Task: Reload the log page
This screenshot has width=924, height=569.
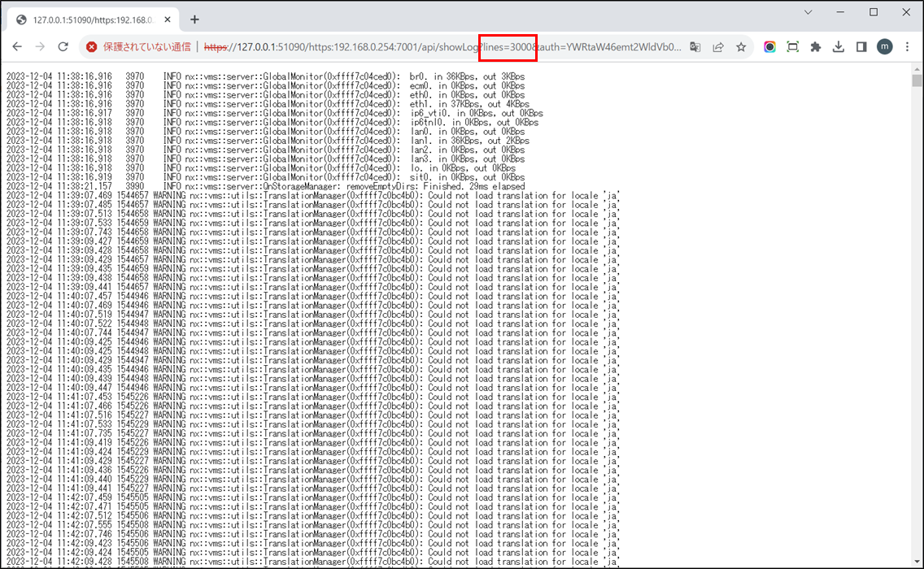Action: [63, 48]
